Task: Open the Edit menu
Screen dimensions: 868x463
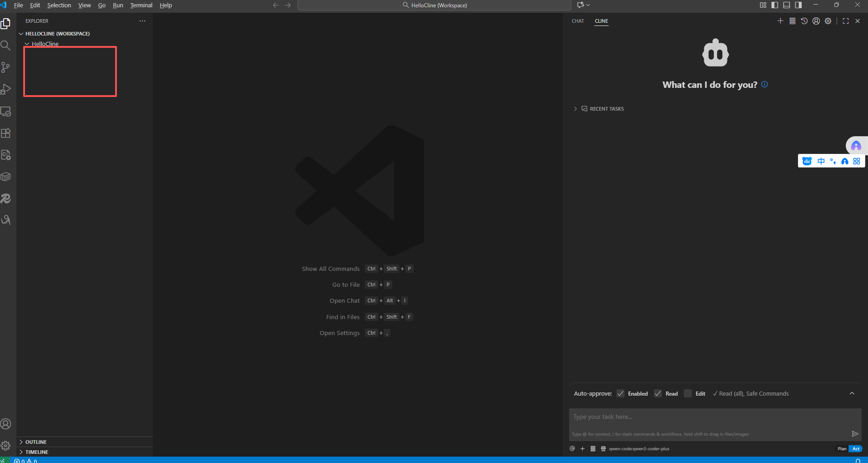Action: (35, 5)
